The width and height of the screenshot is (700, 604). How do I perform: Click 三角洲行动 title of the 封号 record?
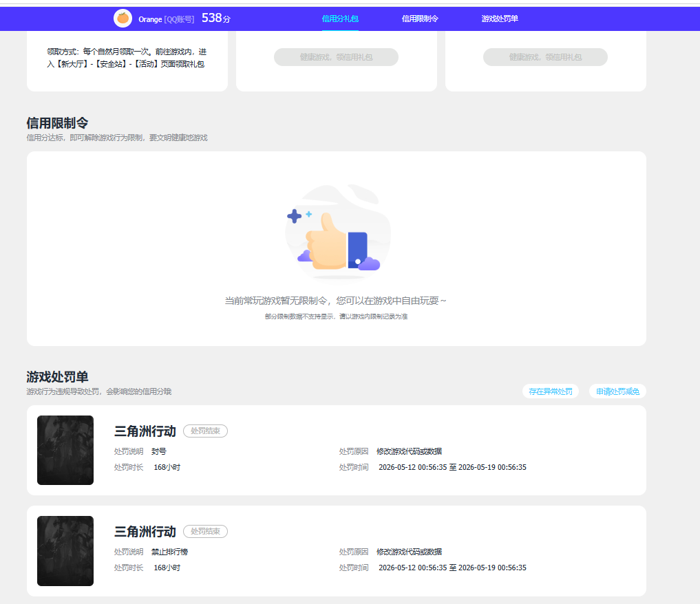click(x=145, y=431)
